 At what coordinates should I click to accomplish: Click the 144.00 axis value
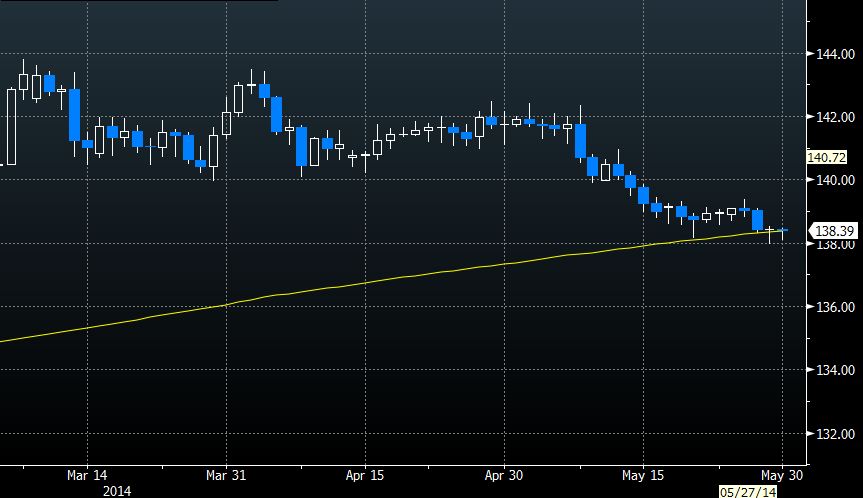tap(835, 54)
